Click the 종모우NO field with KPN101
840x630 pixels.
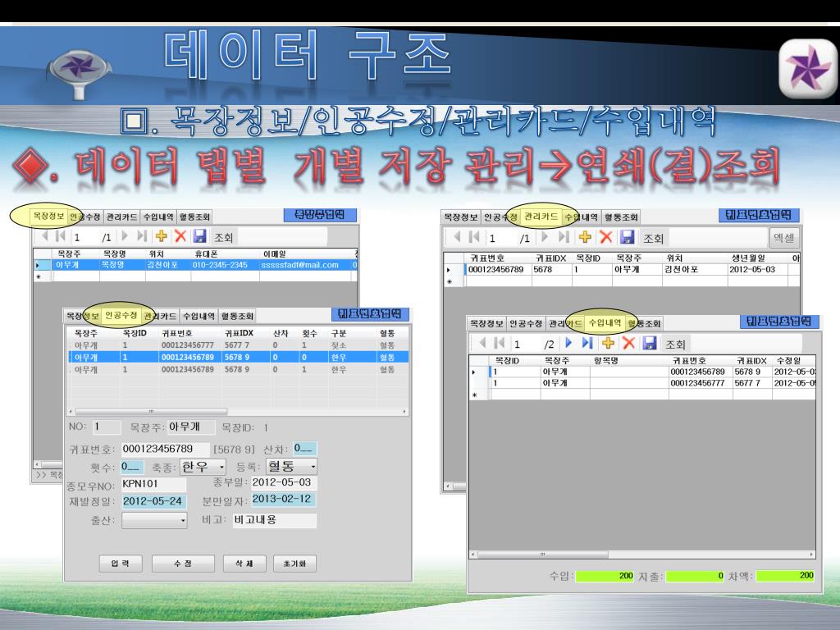click(x=153, y=484)
